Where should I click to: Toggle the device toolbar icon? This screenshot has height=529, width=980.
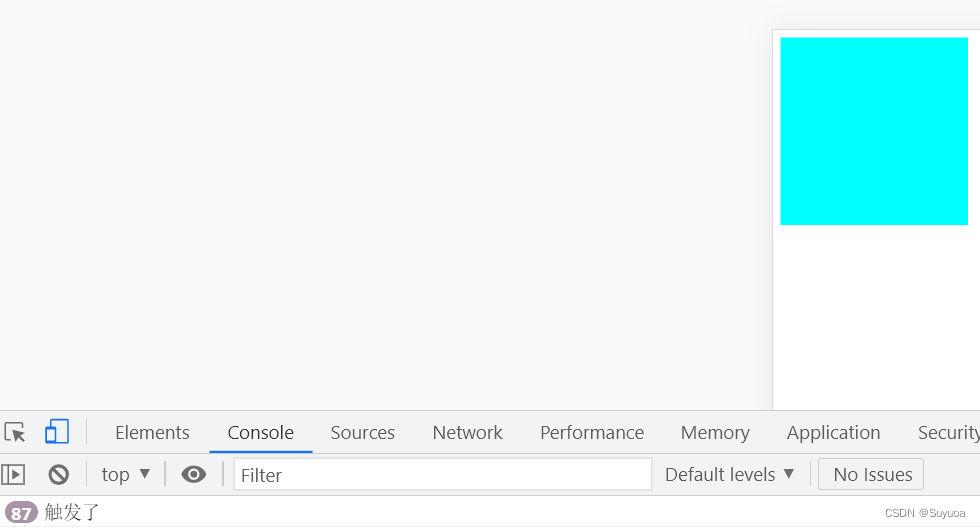point(57,432)
